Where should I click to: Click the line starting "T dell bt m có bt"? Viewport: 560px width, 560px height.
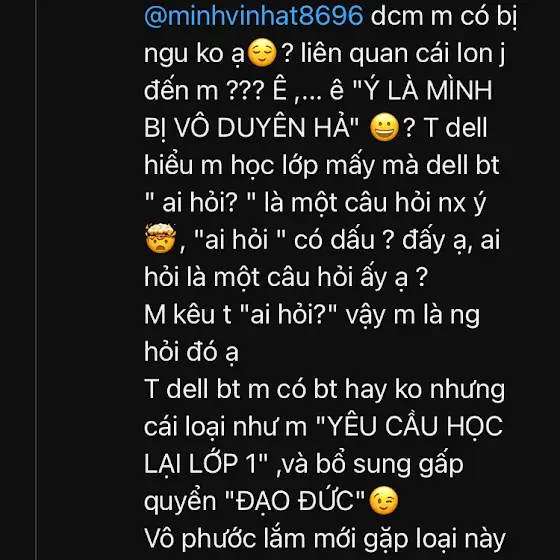coord(324,389)
